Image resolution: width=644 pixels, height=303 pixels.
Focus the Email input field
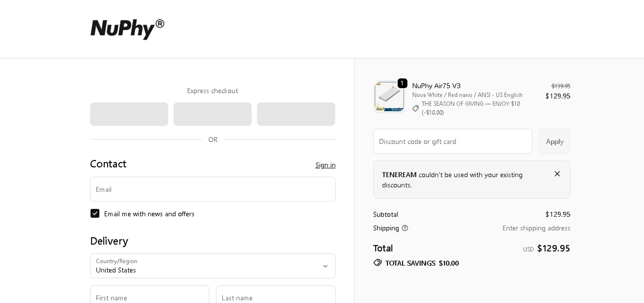pyautogui.click(x=213, y=189)
